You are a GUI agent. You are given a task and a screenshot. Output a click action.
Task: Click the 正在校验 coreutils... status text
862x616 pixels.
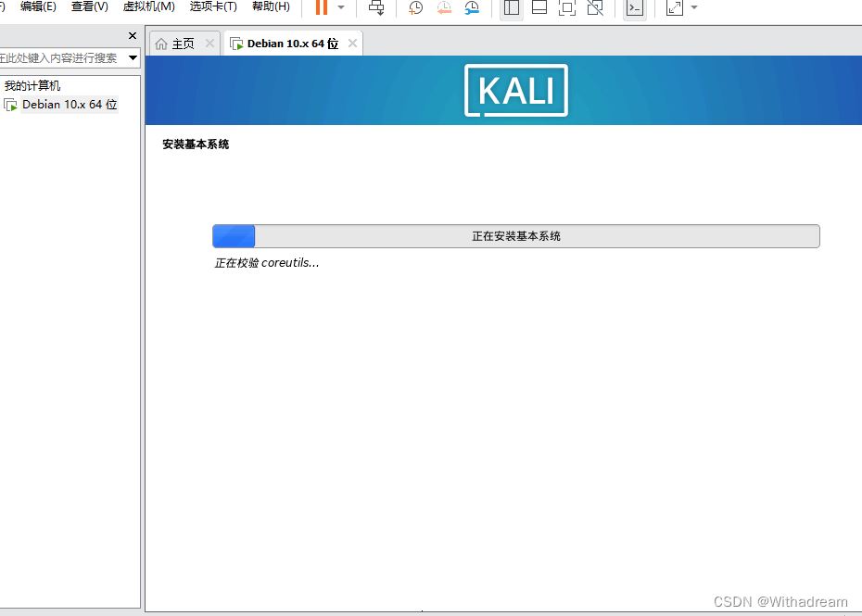pos(266,263)
